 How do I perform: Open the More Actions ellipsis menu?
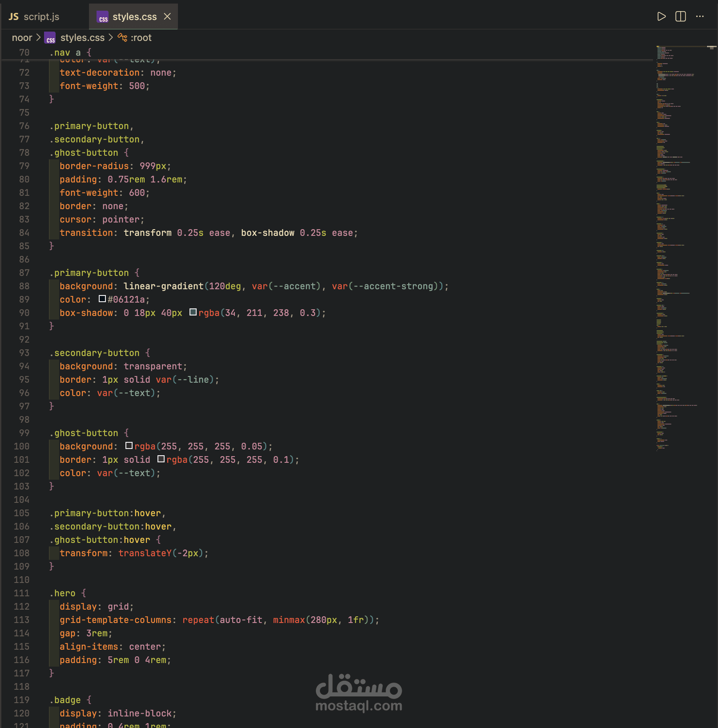pos(700,16)
